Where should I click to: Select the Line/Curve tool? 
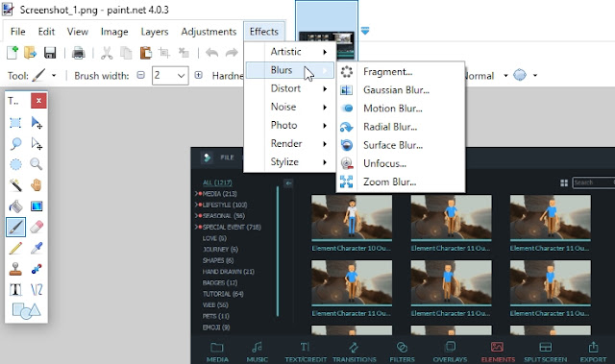point(37,289)
